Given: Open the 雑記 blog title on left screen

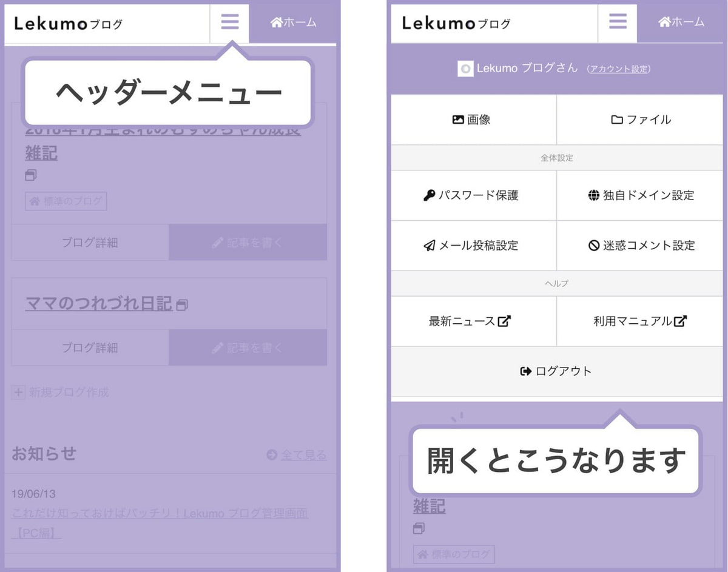Looking at the screenshot, I should click(x=41, y=153).
